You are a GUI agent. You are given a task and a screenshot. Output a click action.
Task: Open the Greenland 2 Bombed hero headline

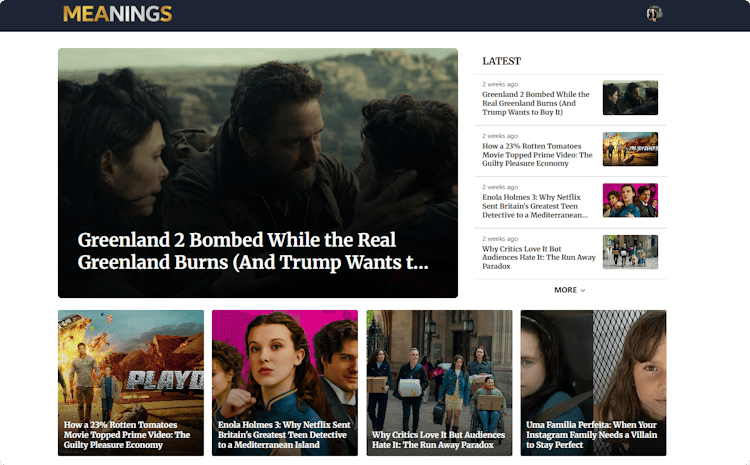point(253,251)
